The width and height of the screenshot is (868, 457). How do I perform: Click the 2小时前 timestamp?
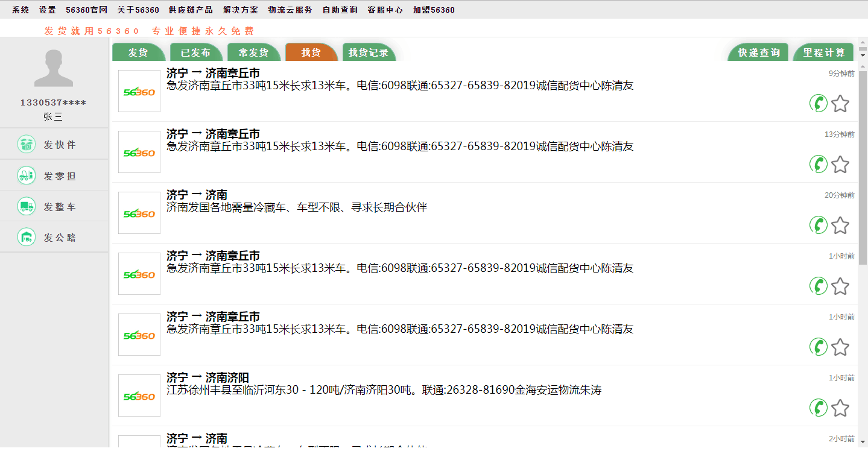[x=841, y=439]
